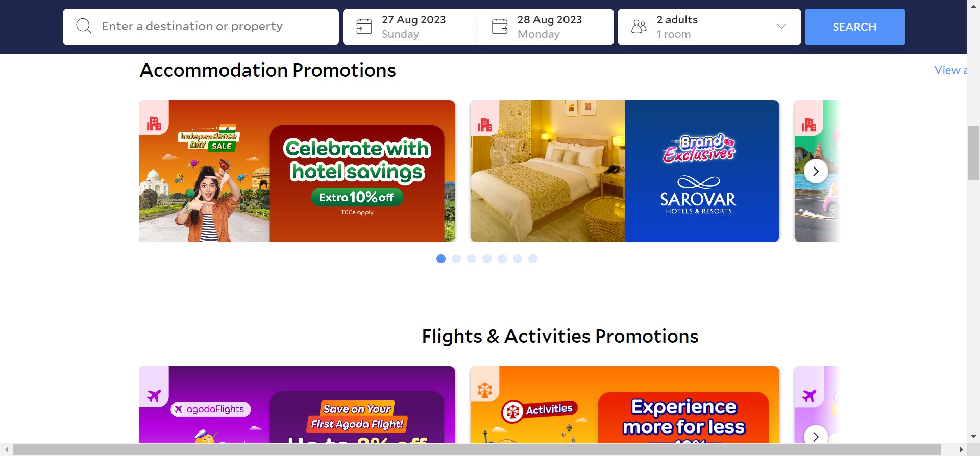Viewport: 980px width, 456px height.
Task: Select the first carousel pagination dot
Action: click(x=441, y=259)
